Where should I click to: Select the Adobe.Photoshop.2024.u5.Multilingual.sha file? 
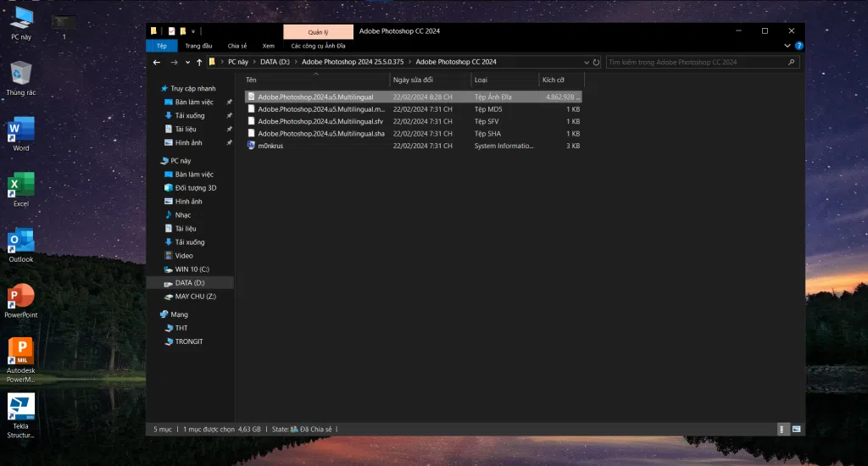[x=413, y=133]
